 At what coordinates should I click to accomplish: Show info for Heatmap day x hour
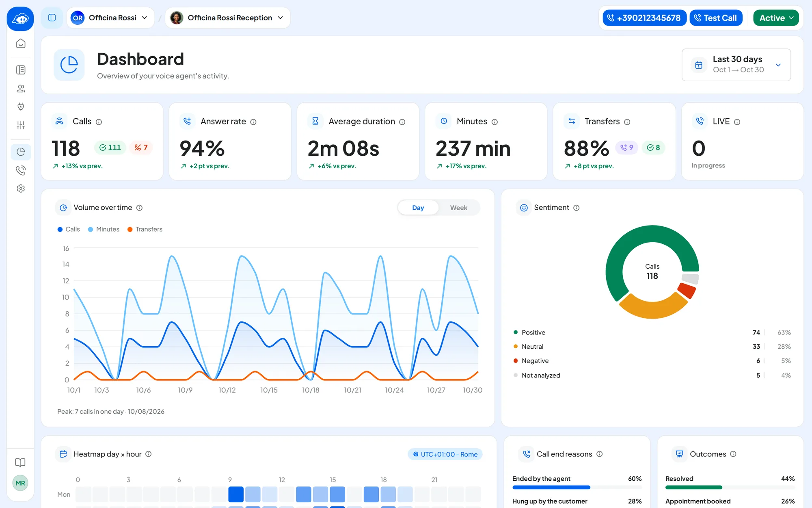(x=149, y=454)
